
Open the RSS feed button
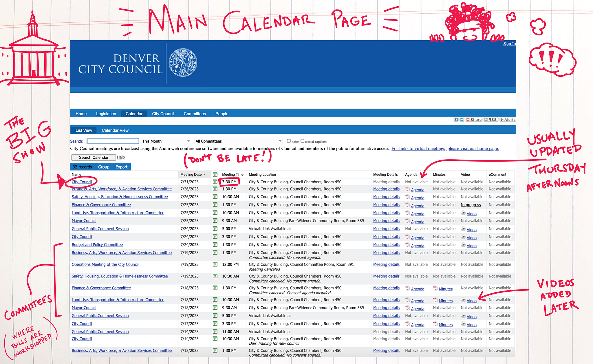click(x=491, y=120)
